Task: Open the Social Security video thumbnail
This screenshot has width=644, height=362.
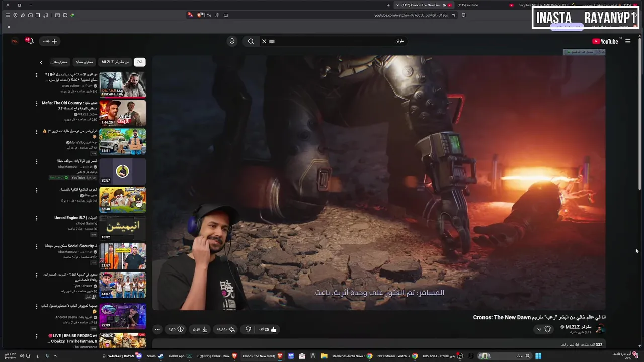Action: (122, 256)
